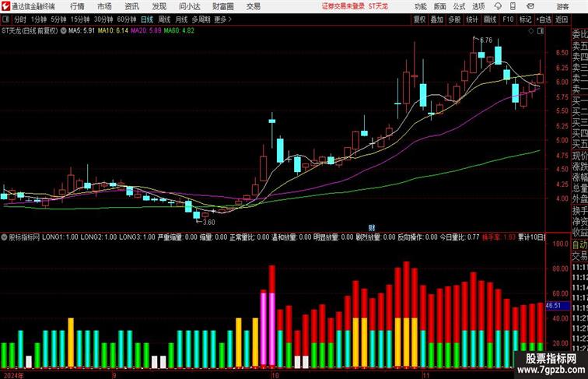Click the 换手率 value in indicator bar

(499, 237)
